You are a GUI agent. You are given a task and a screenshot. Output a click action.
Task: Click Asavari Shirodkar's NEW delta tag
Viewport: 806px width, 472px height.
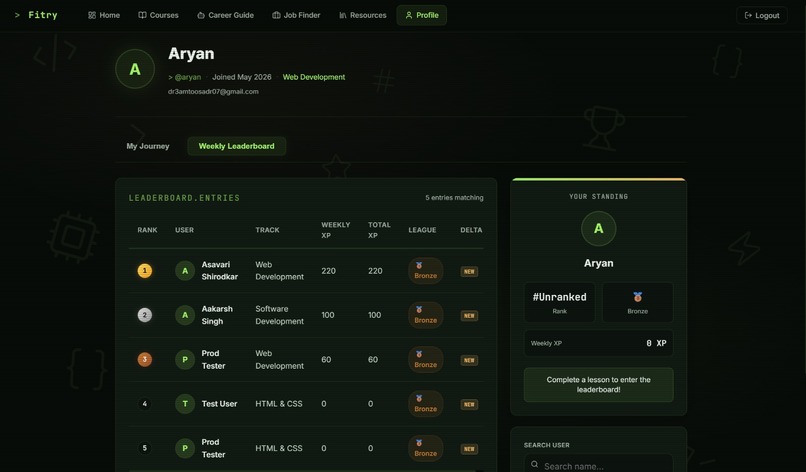tap(469, 271)
